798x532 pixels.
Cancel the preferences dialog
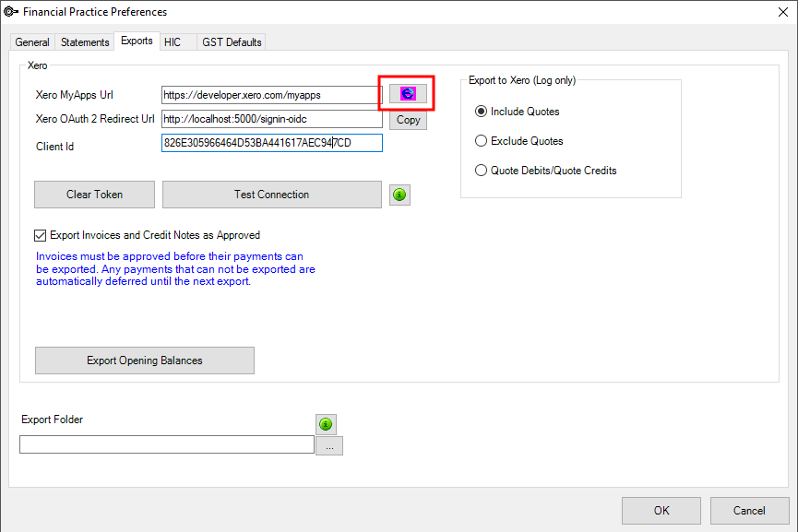[749, 511]
